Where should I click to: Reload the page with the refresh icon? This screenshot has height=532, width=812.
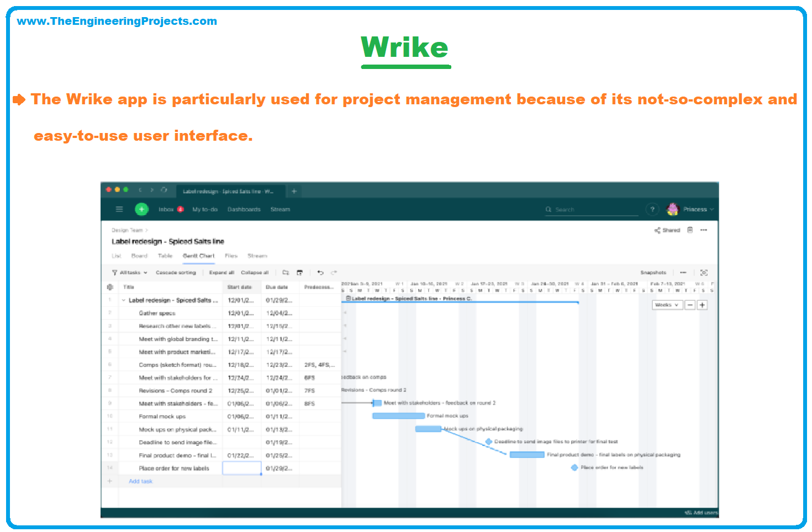click(164, 190)
